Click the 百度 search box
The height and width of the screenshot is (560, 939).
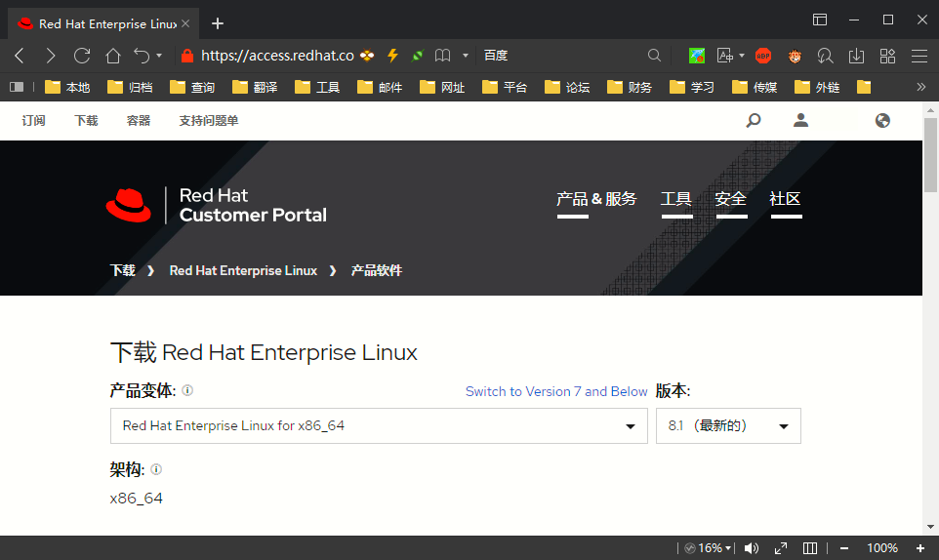tap(563, 56)
